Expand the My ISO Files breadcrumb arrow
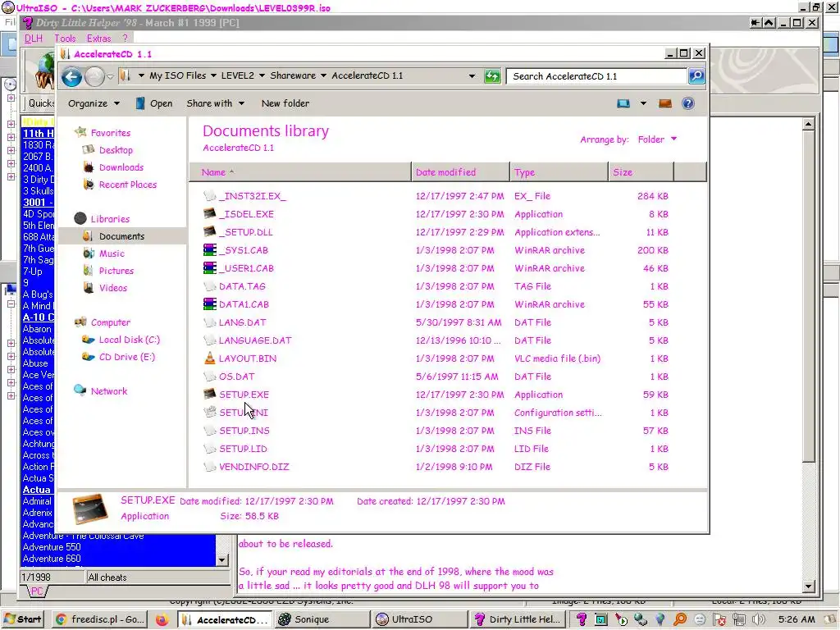Screen dimensions: 840x630 click(x=214, y=75)
